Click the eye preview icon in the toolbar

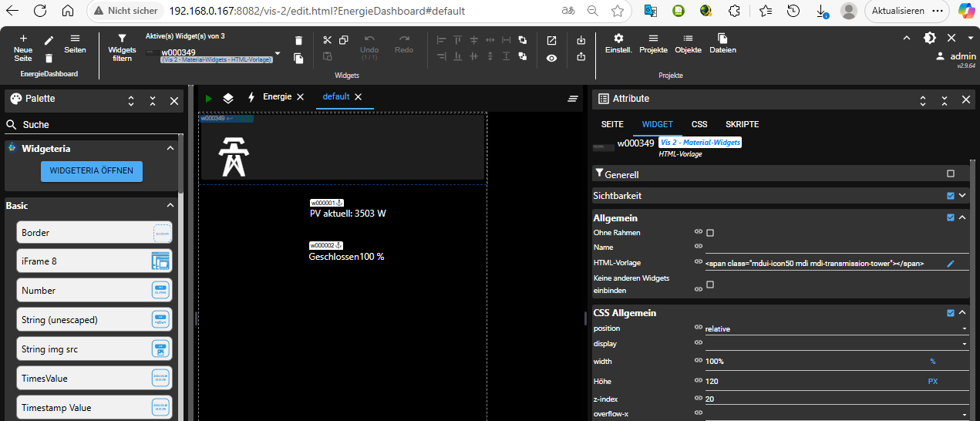552,58
